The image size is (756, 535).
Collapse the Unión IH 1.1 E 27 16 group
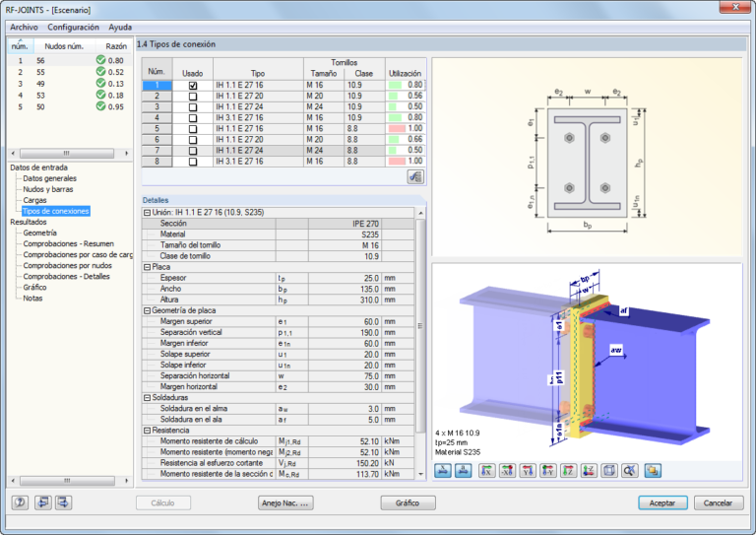coord(147,212)
